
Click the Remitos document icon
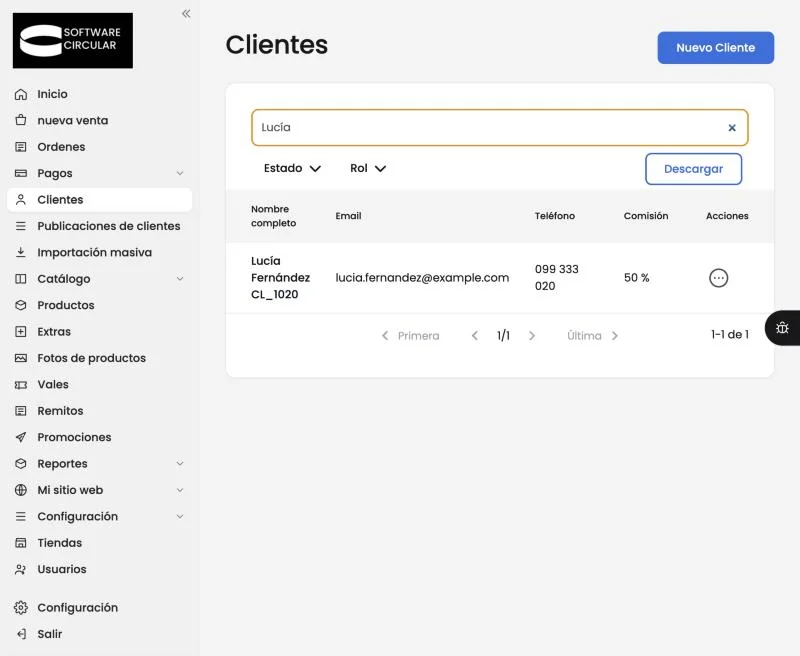(x=21, y=411)
